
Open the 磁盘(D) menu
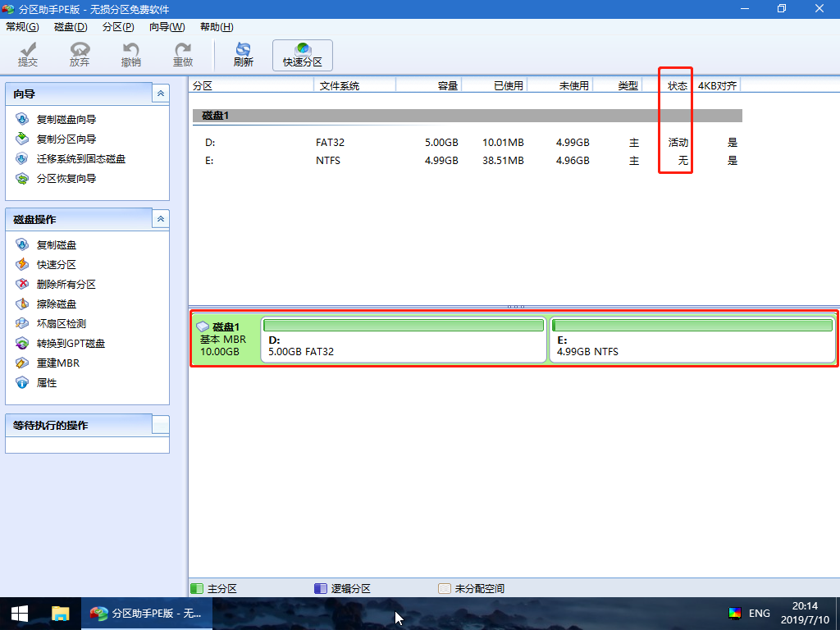coord(71,27)
